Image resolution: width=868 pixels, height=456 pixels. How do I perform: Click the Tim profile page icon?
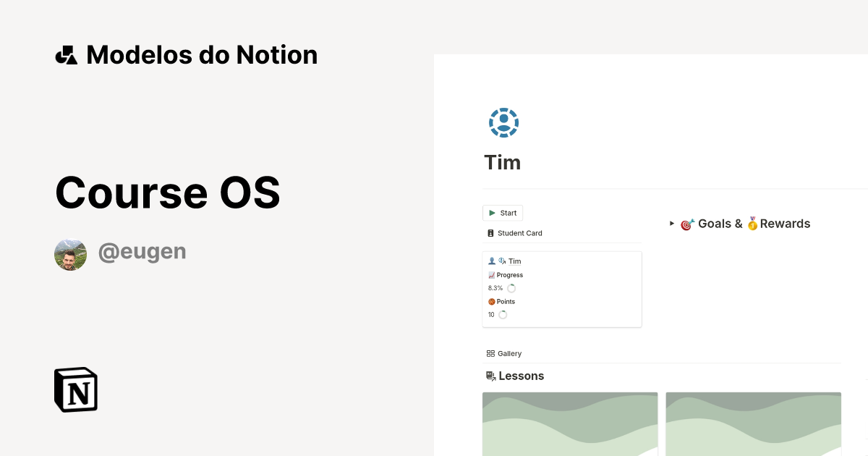(x=503, y=122)
